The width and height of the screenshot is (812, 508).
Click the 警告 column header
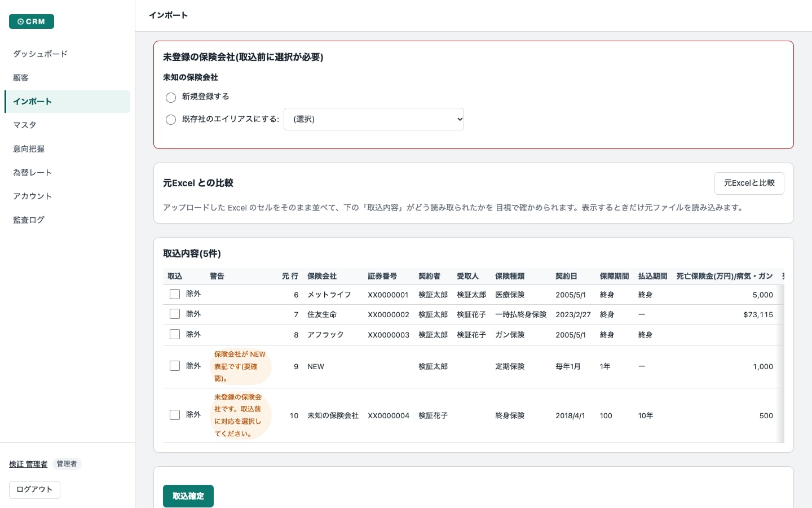(x=217, y=276)
